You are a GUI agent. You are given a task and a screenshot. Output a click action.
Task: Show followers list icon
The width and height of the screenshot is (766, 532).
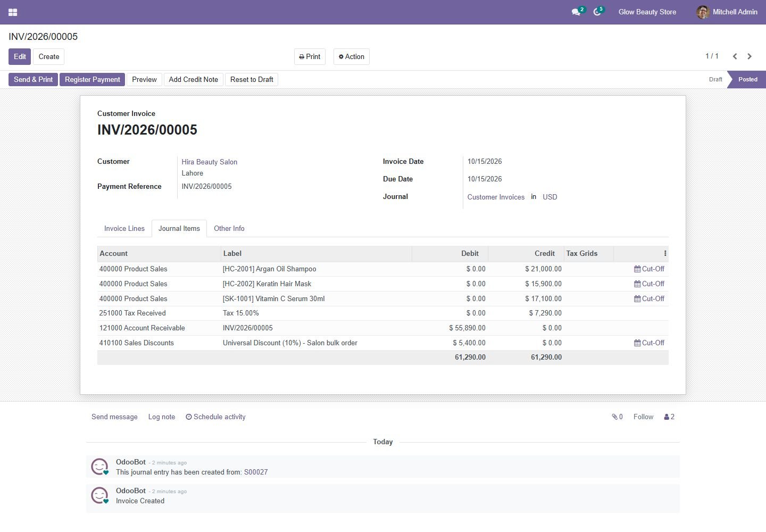[669, 417]
